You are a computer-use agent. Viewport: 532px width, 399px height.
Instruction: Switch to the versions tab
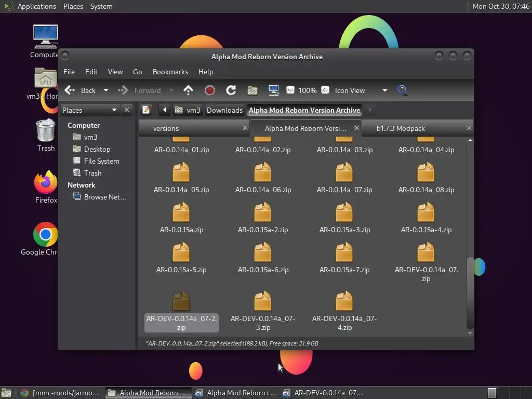166,128
